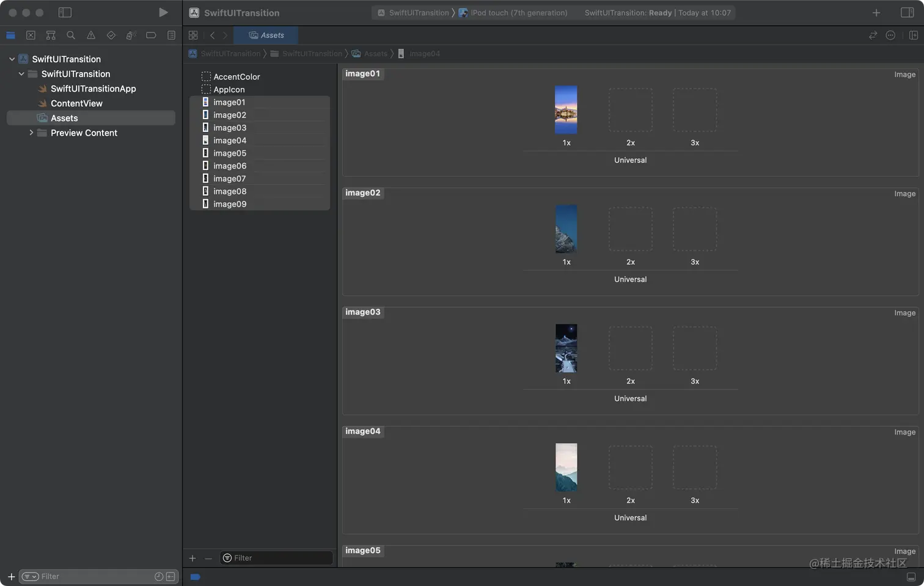This screenshot has width=924, height=586.
Task: Go forward with the right chevron
Action: [x=225, y=35]
